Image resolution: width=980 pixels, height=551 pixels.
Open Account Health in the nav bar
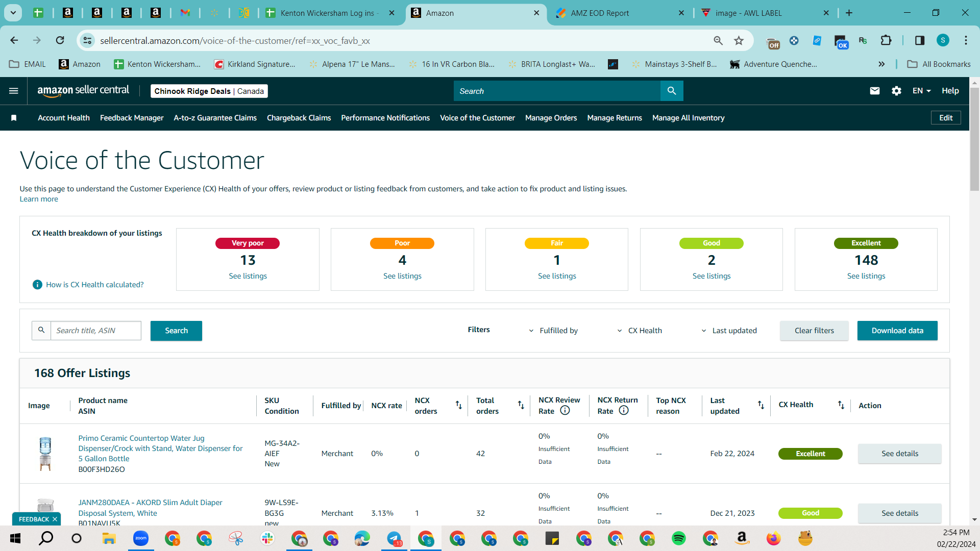64,118
